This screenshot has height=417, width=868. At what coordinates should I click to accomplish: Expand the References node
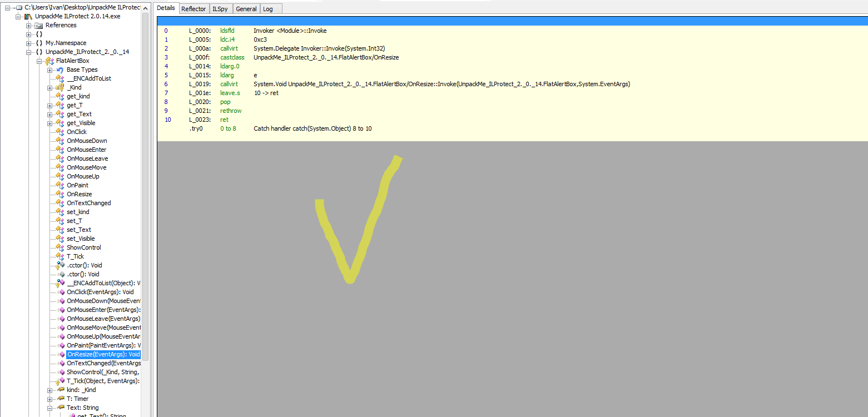(28, 26)
